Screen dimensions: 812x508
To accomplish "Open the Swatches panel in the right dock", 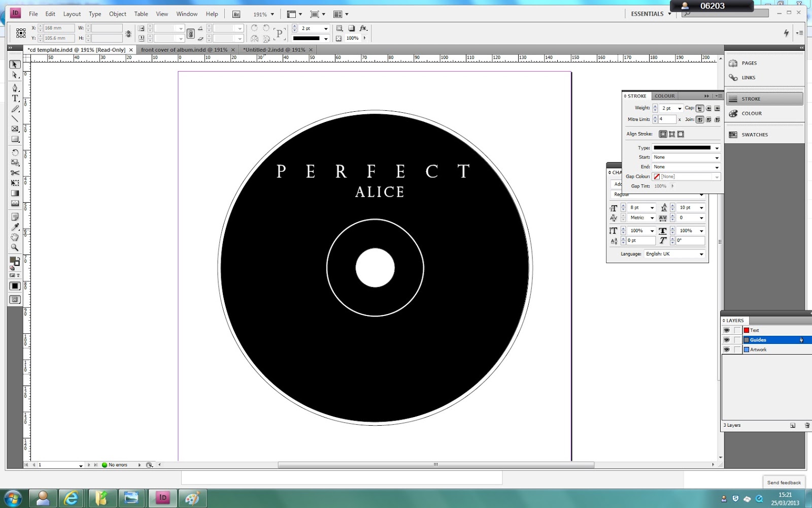I will [x=755, y=134].
